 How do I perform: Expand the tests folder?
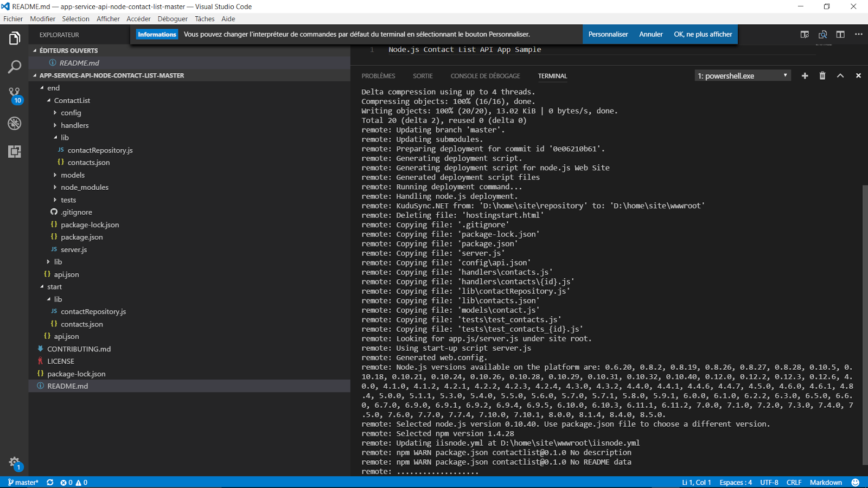(68, 200)
